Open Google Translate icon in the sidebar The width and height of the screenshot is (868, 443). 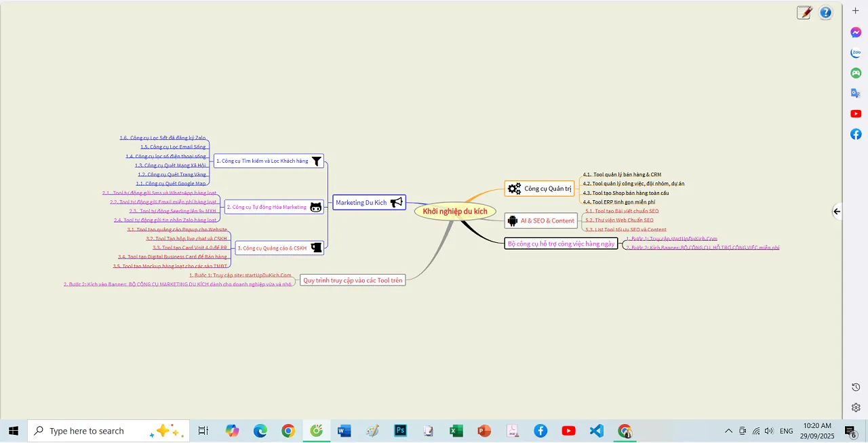(x=856, y=93)
